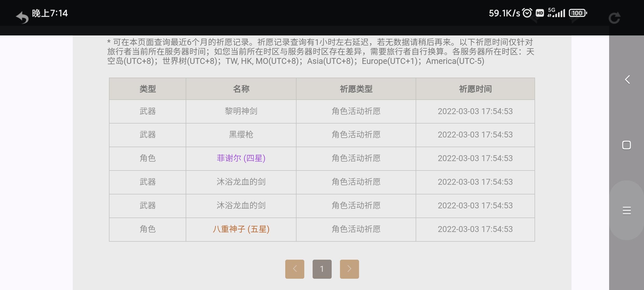Click 角色 type cell in 菲谢尔 row
Image resolution: width=644 pixels, height=290 pixels.
click(148, 158)
